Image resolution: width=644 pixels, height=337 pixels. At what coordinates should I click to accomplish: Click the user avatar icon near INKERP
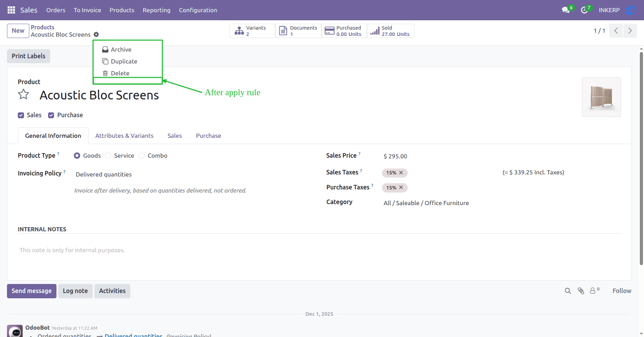pos(630,10)
